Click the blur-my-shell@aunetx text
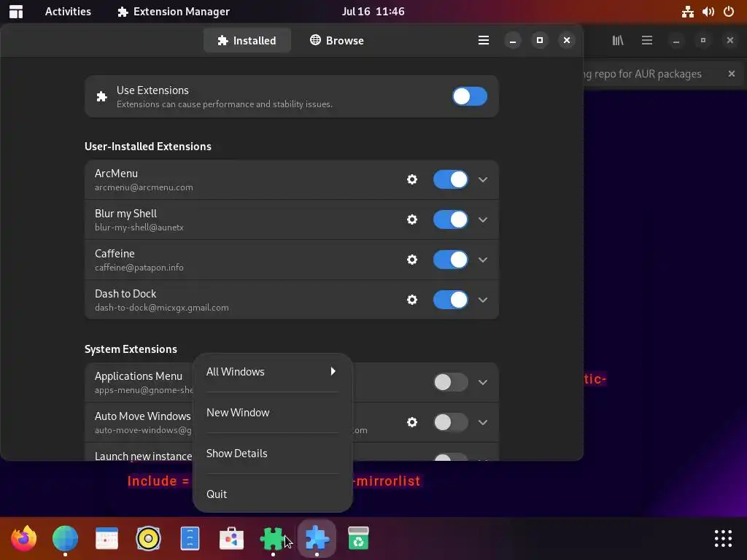This screenshot has width=747, height=560. [x=139, y=227]
